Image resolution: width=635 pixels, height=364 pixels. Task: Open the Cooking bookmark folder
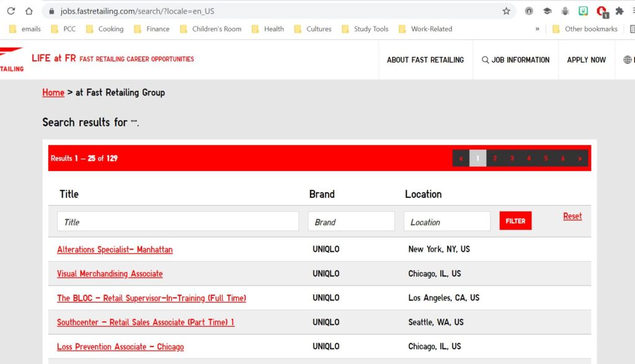point(105,29)
